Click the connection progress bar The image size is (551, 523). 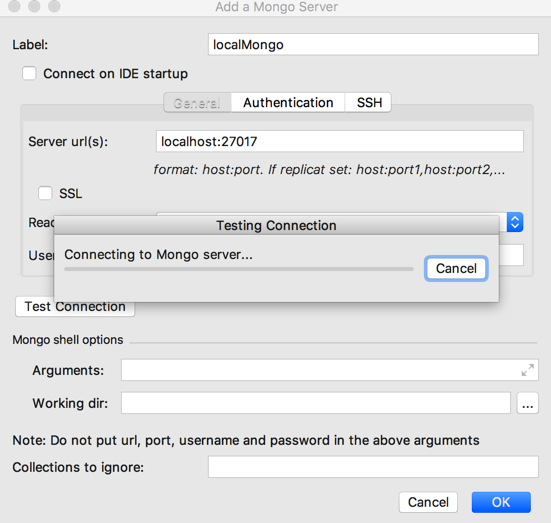tap(239, 269)
